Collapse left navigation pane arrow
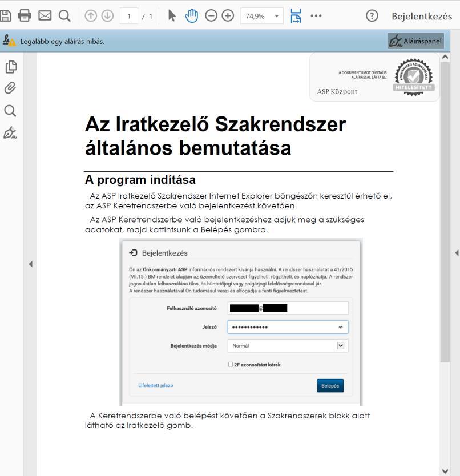Screen dimensions: 460x476 pyautogui.click(x=31, y=264)
